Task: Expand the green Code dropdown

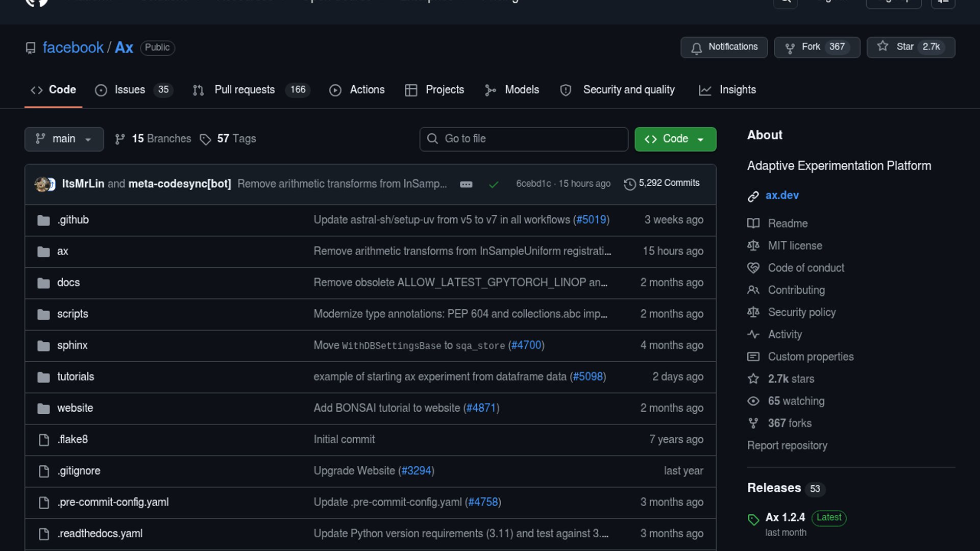Action: [675, 139]
